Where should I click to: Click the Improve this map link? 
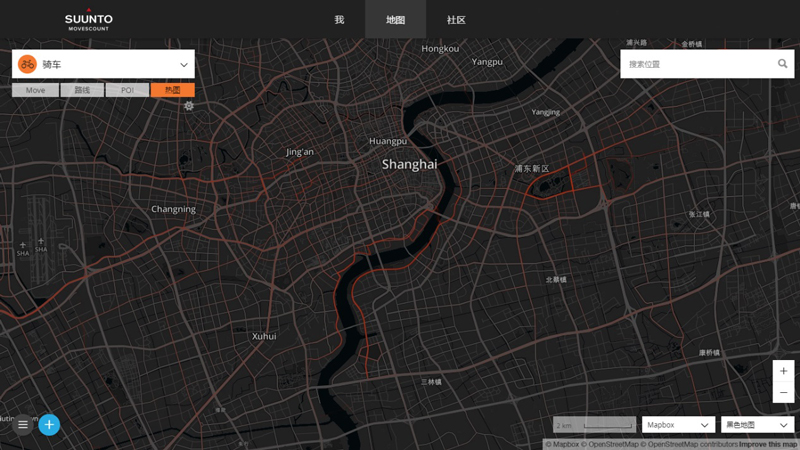click(768, 444)
